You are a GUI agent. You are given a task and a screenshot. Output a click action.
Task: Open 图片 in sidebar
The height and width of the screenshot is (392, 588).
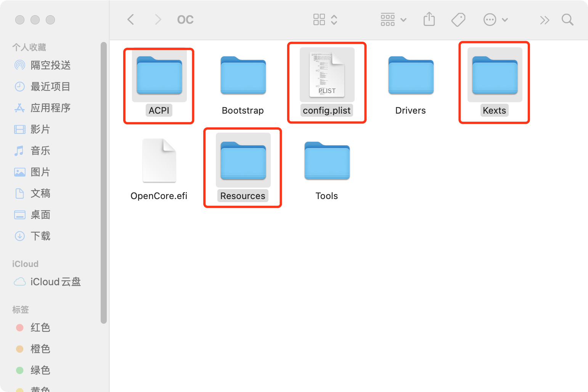[x=40, y=172]
